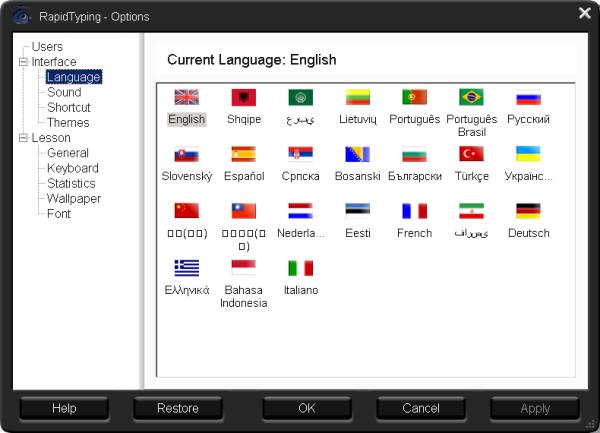The width and height of the screenshot is (600, 433).
Task: Click the 'Deutsch' language label
Action: (528, 233)
